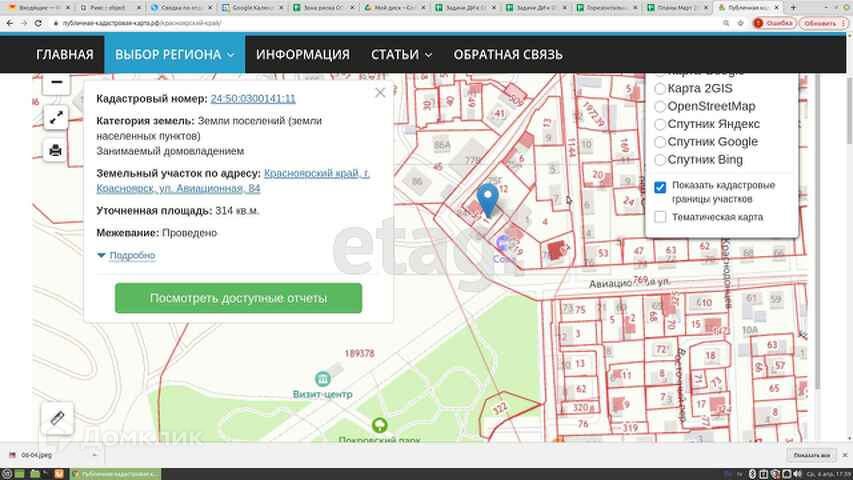Open the Визит-центр museum marker
Image resolution: width=853 pixels, height=480 pixels.
pos(323,378)
